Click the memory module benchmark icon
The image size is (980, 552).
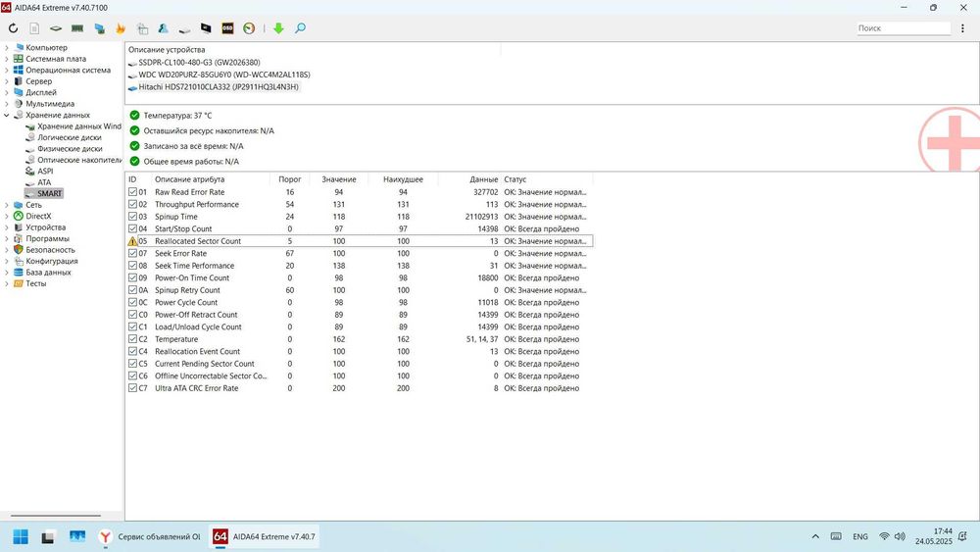77,28
